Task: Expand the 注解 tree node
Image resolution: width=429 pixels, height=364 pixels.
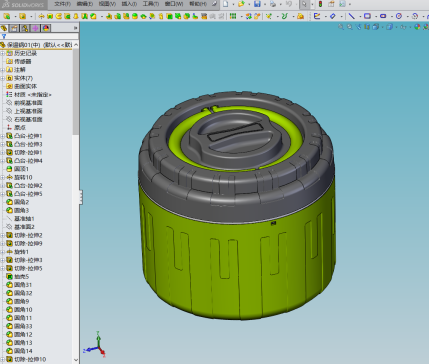Action: click(3, 70)
